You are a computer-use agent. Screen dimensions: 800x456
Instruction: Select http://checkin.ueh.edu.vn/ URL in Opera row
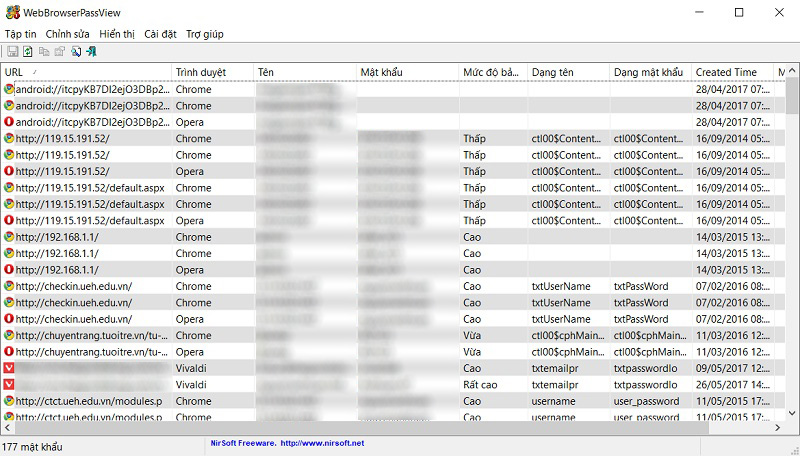[x=73, y=319]
